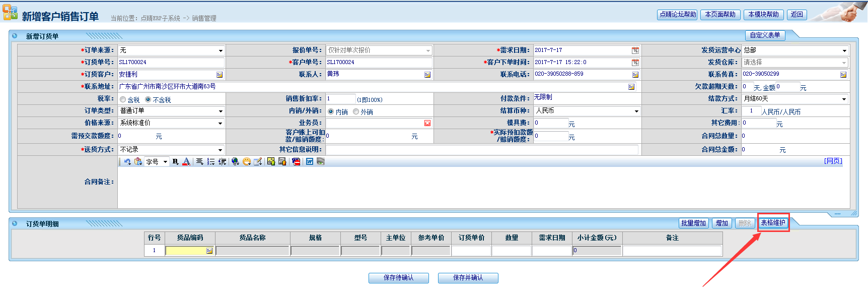868x293 pixels.
Task: Open the 字号 font size dropdown
Action: [165, 162]
